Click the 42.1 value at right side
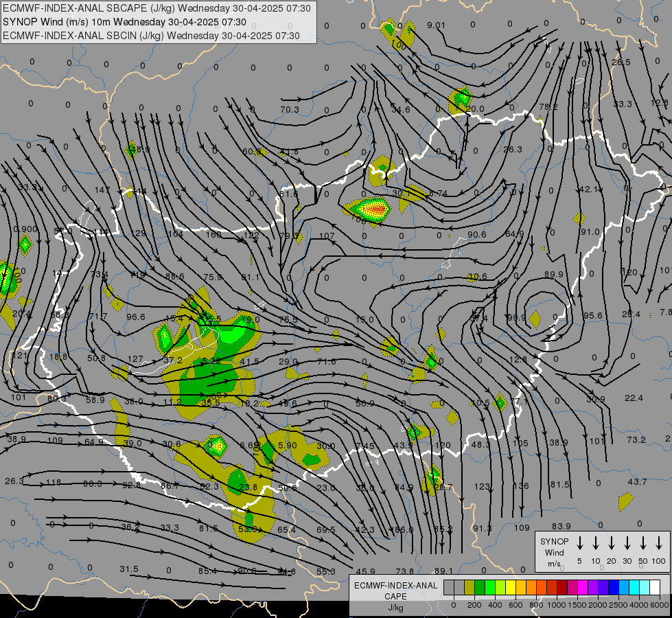 tap(588, 190)
